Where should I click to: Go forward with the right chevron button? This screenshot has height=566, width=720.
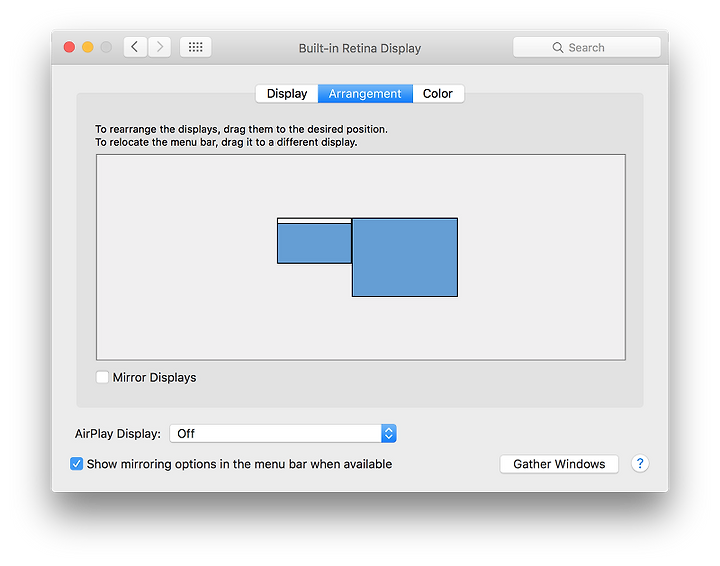tap(159, 47)
